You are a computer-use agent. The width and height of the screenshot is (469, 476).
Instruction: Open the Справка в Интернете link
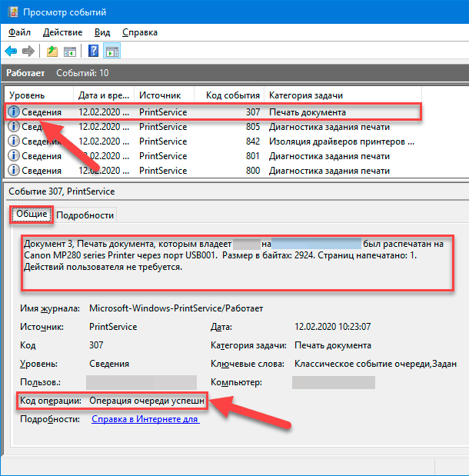click(x=145, y=419)
